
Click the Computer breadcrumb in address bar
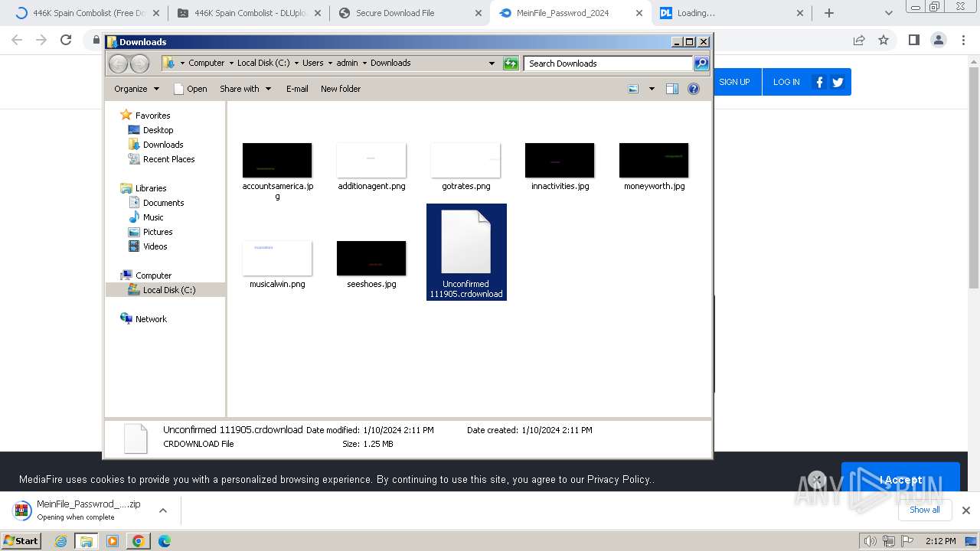pyautogui.click(x=207, y=64)
